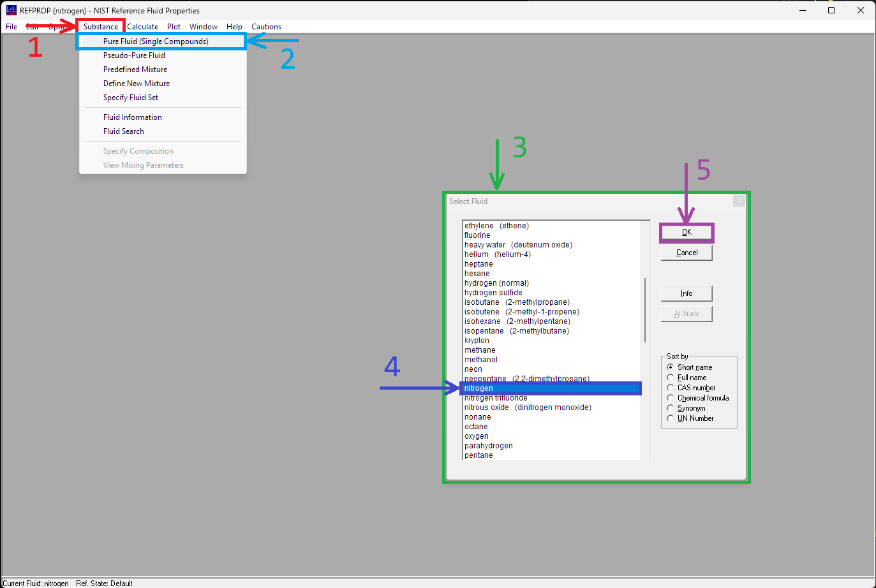Click the fluid list vertical scrollbar thumb
Screen dimensions: 876x588
click(645, 310)
